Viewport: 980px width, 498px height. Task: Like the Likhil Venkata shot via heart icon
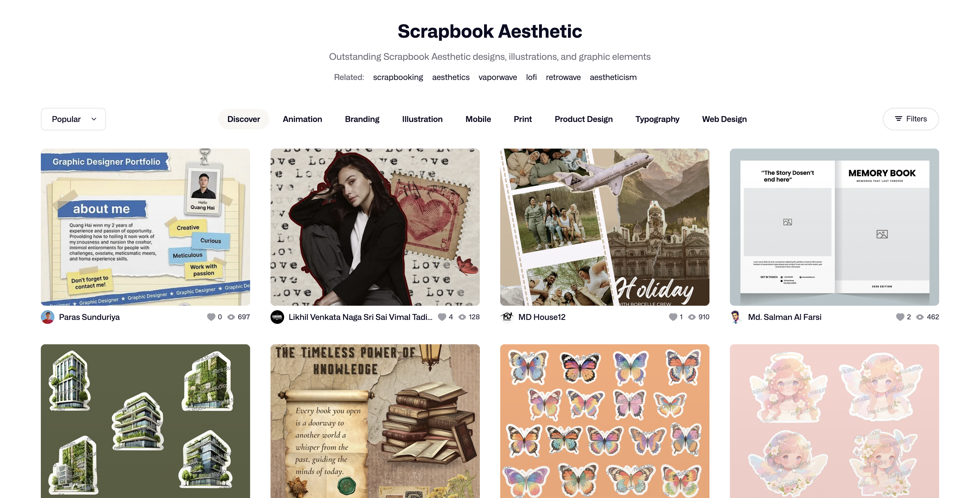[442, 317]
